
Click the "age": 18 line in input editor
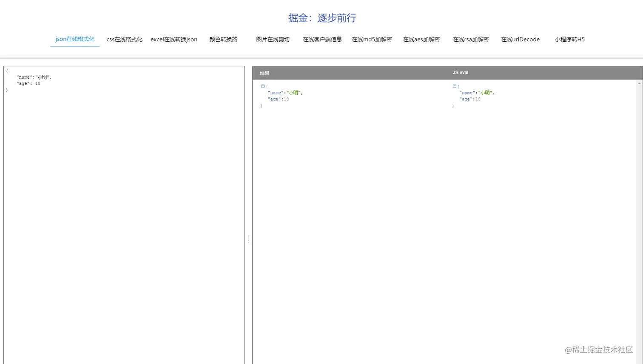tap(28, 84)
